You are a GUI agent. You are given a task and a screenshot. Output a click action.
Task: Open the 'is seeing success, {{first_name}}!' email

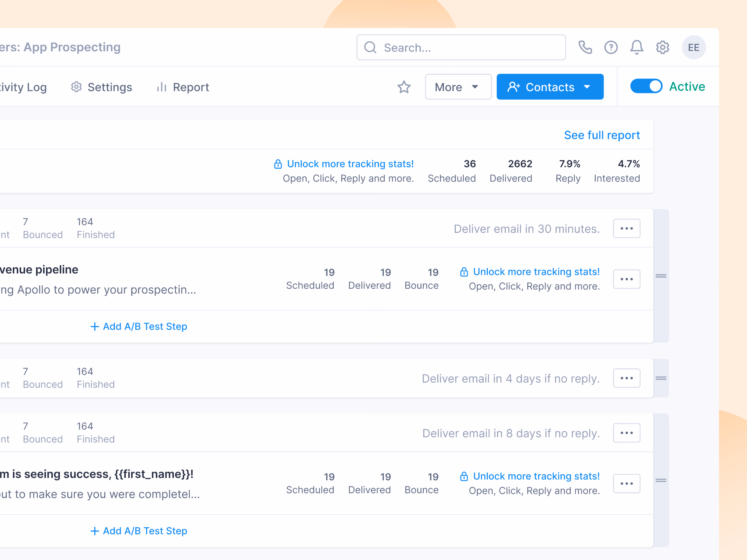pyautogui.click(x=97, y=474)
